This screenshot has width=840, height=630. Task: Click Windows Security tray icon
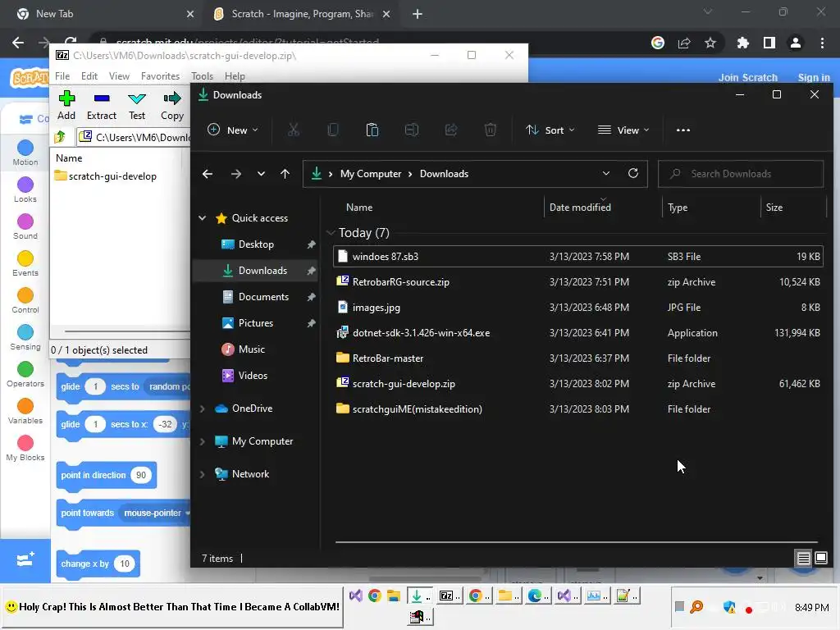click(x=729, y=607)
